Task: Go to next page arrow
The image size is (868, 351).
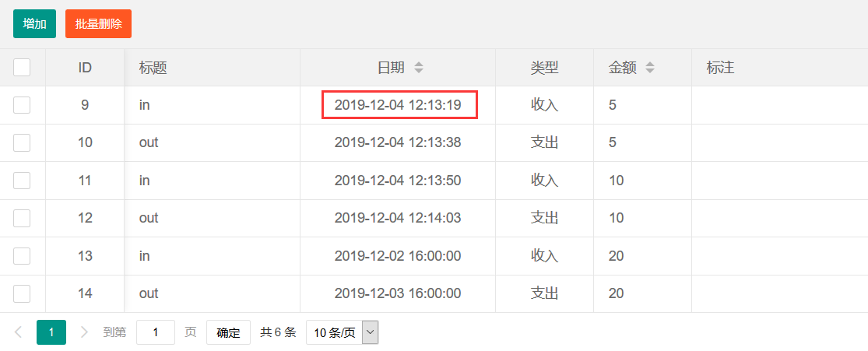Action: point(84,332)
